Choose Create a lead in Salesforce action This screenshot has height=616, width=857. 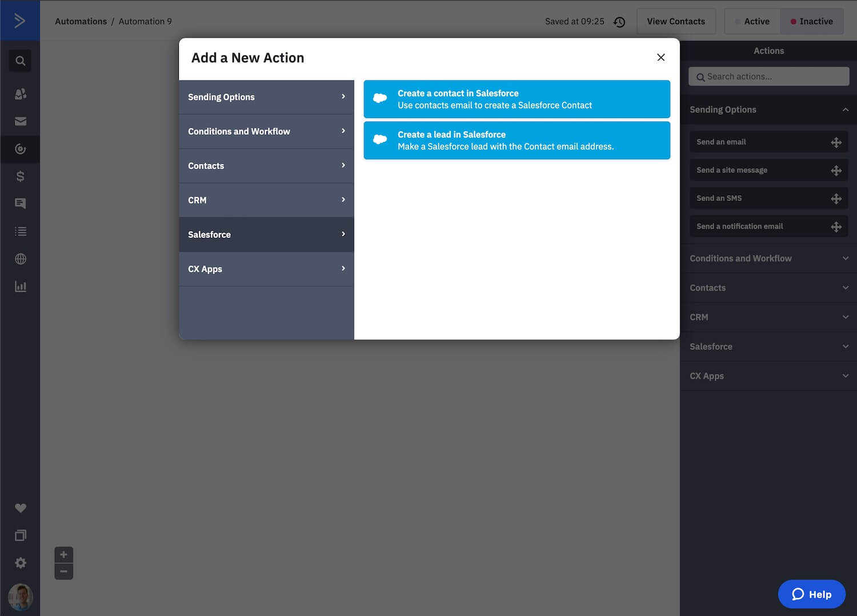[516, 140]
